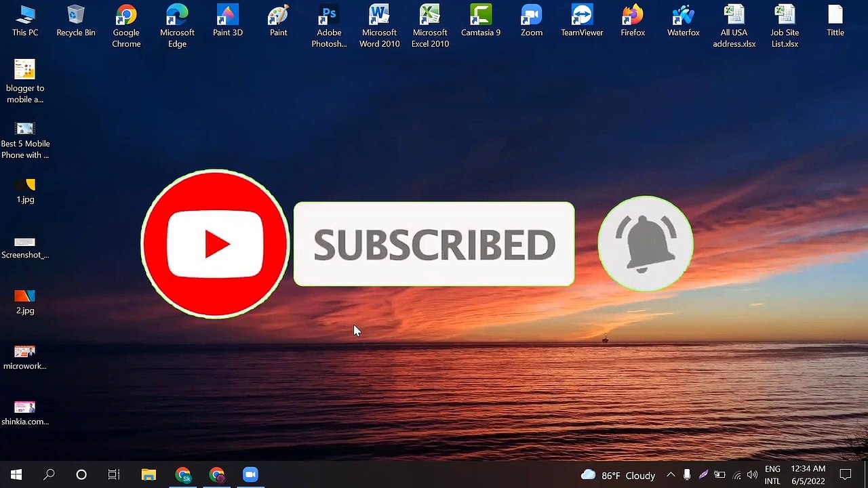Select the microwork... desktop file
Screen dimensions: 868x488
click(x=25, y=358)
